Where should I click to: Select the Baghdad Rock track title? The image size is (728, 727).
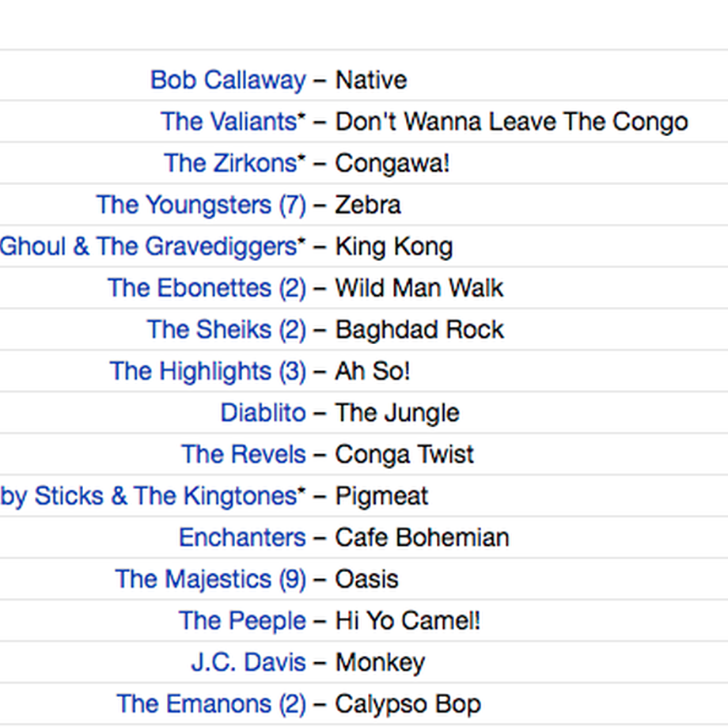[x=419, y=330]
